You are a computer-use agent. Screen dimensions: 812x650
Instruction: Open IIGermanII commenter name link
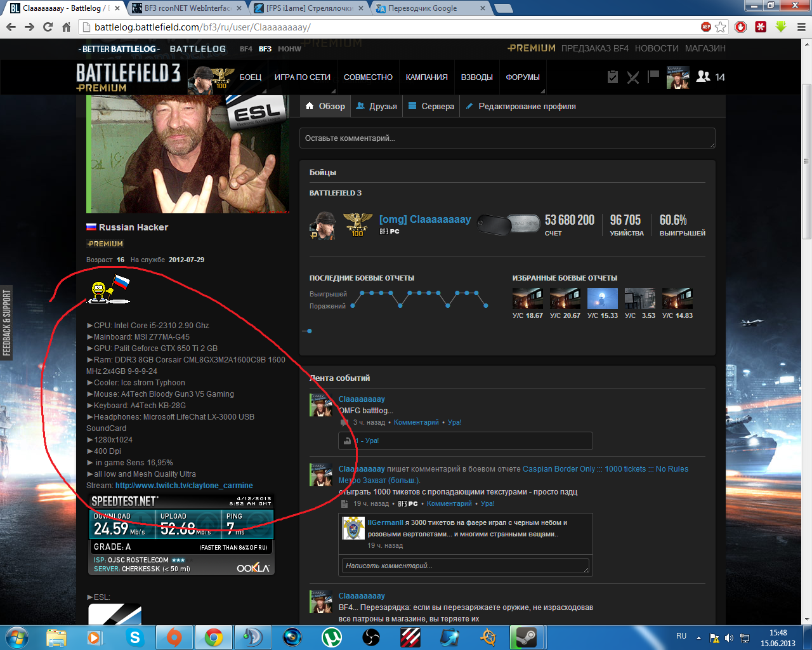coord(385,522)
